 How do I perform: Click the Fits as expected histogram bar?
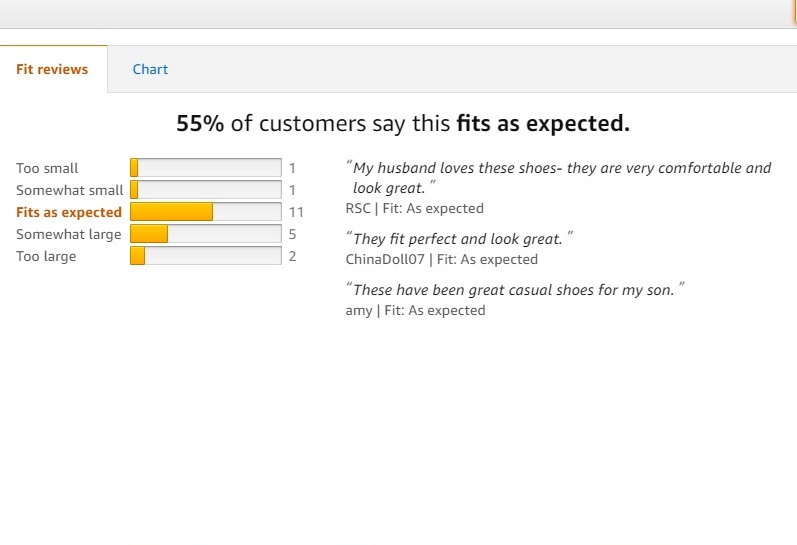point(206,212)
